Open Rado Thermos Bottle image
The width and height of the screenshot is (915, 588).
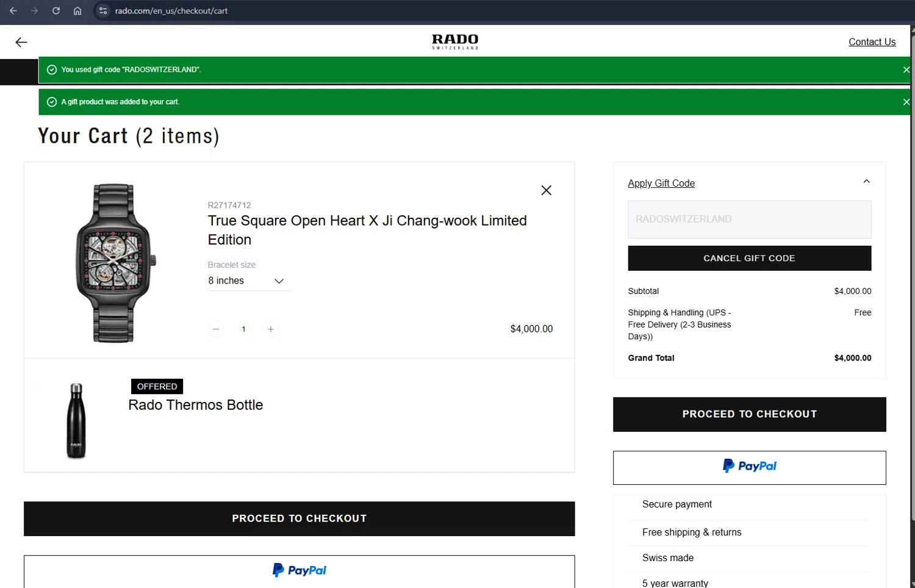point(76,421)
